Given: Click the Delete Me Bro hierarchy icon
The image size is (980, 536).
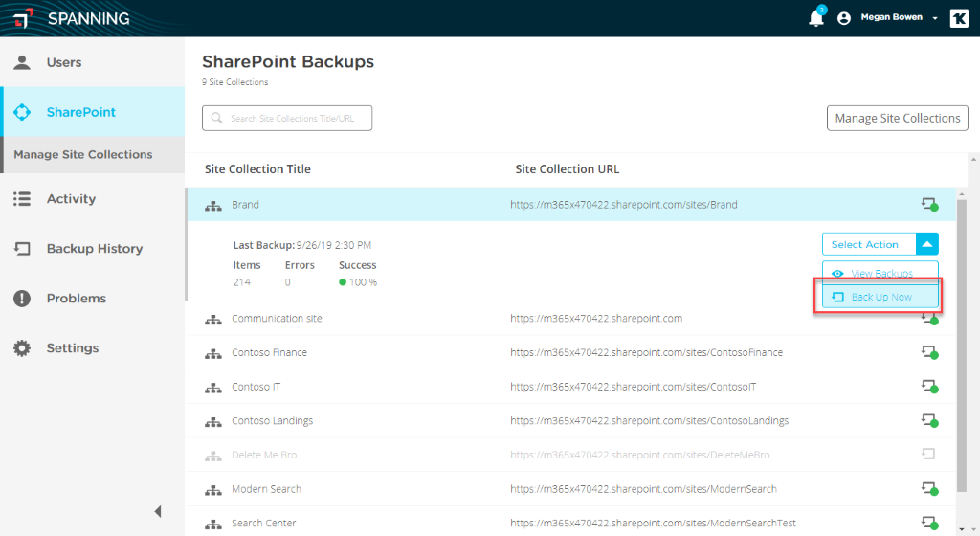Looking at the screenshot, I should click(213, 456).
